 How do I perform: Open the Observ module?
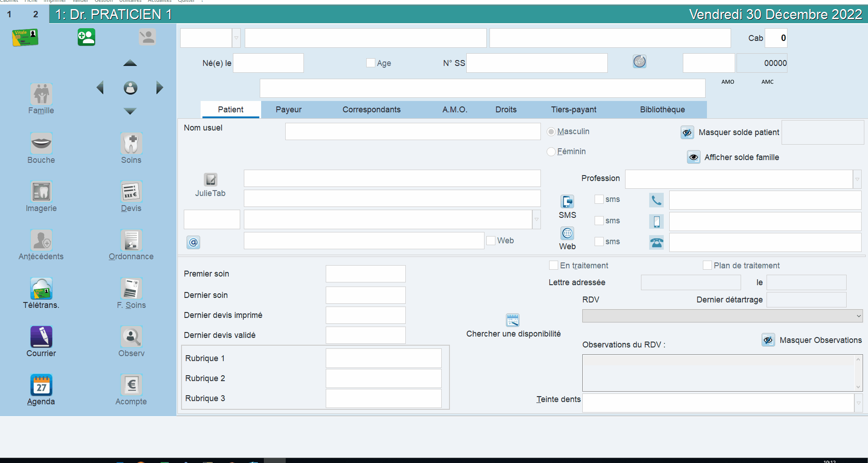click(131, 337)
